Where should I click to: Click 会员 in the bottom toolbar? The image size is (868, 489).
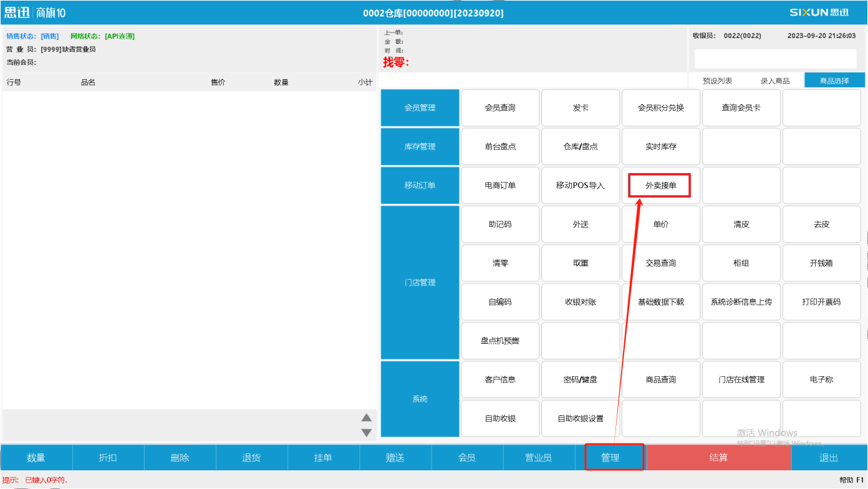coord(466,458)
